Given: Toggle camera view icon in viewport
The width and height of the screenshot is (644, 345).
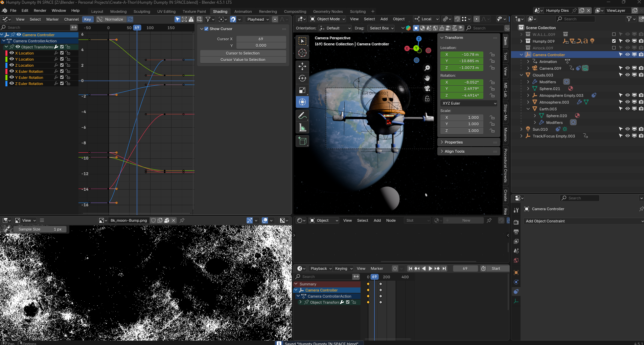Looking at the screenshot, I should (x=427, y=88).
